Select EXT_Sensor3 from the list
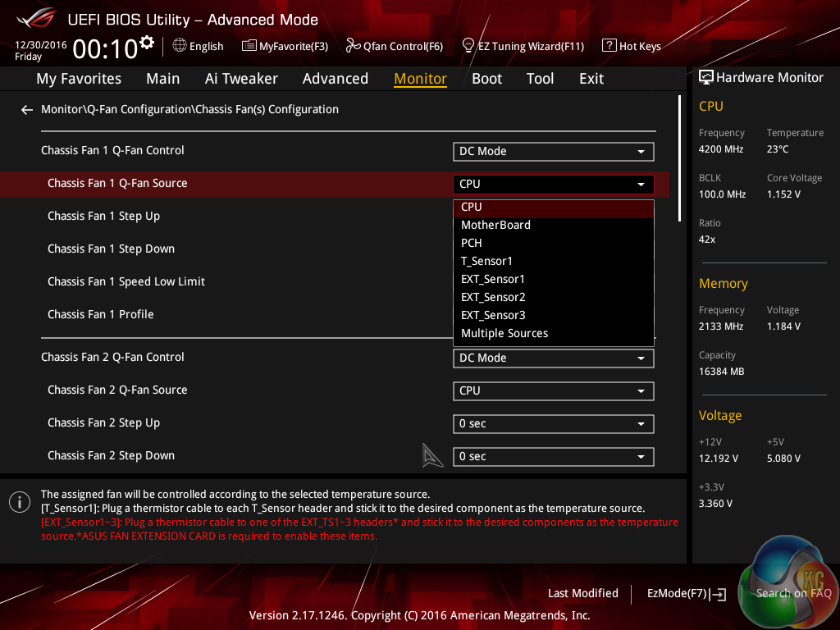 [554, 316]
